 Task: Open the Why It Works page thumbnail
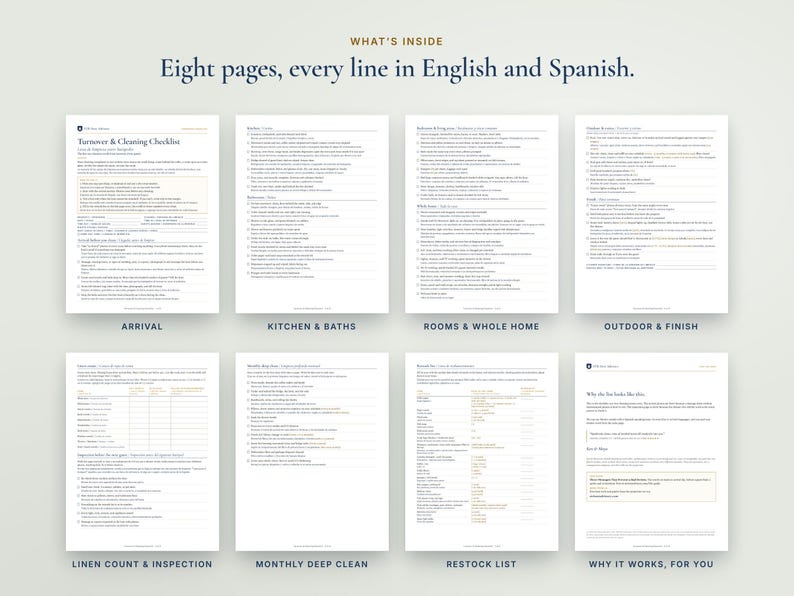(651, 452)
